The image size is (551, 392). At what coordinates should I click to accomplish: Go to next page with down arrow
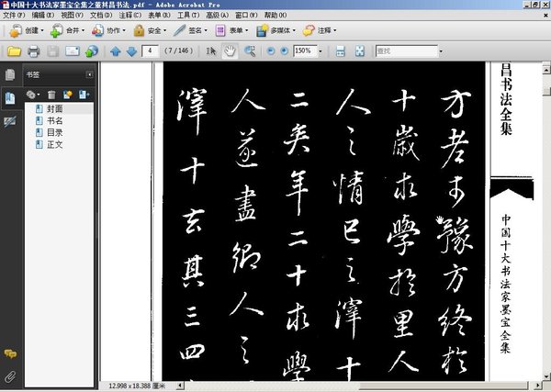[131, 51]
